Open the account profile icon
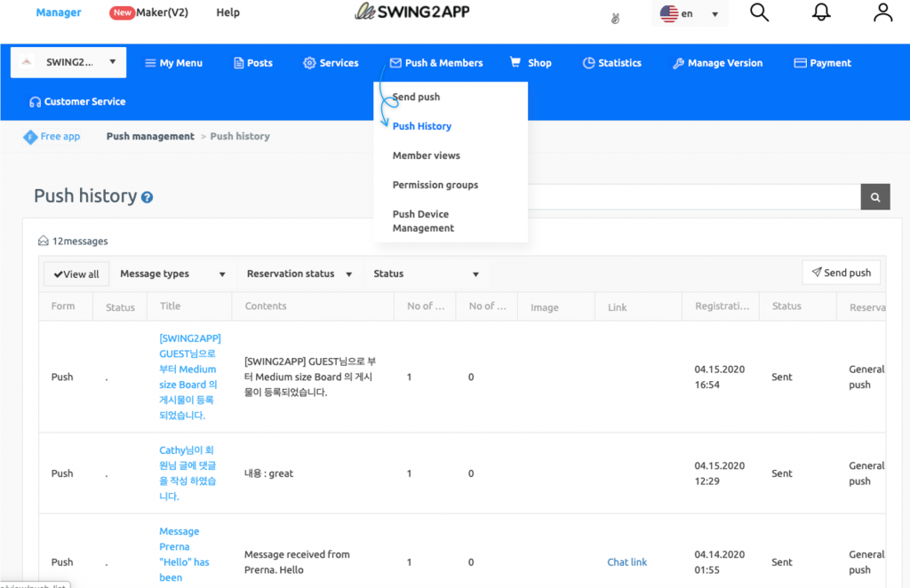Viewport: 910px width, 588px height. click(882, 12)
